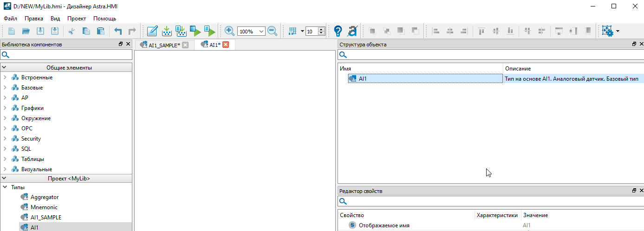The image size is (644, 231).
Task: Close the AI1* tab
Action: click(226, 45)
